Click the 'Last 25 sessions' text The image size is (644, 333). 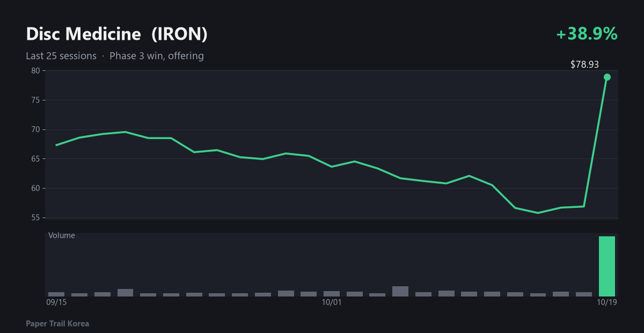coord(61,56)
